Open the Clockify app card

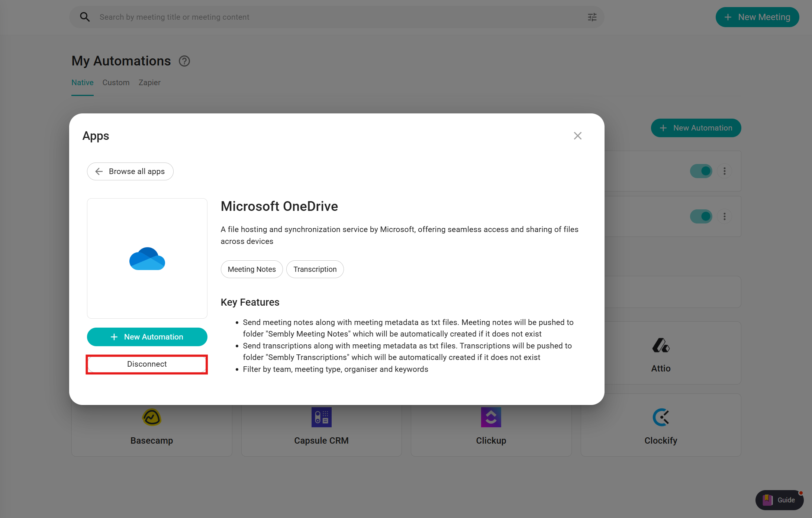(661, 426)
